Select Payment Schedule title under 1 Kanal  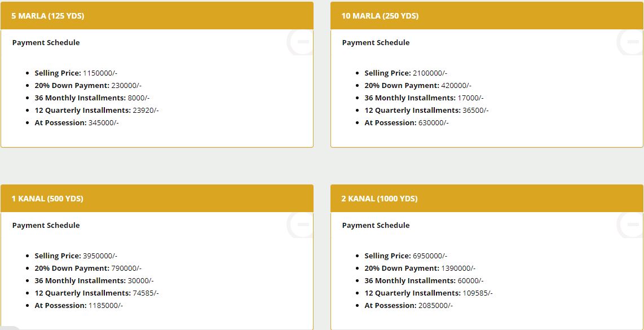pyautogui.click(x=46, y=226)
